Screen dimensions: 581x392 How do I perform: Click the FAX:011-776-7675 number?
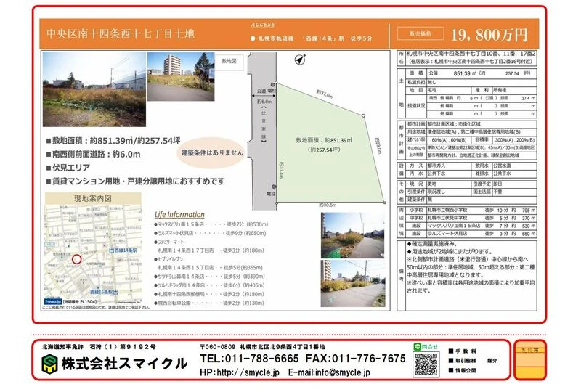[x=356, y=359]
